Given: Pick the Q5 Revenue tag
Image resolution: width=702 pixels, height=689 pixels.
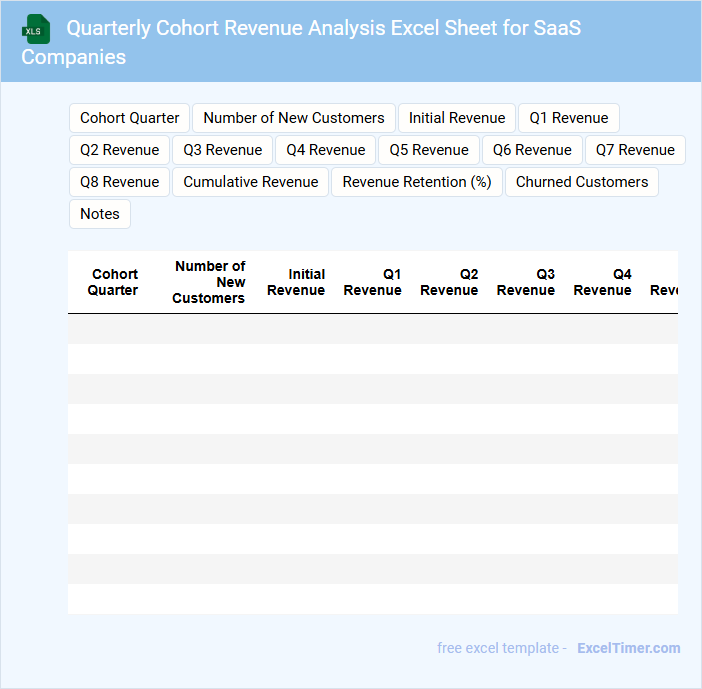Looking at the screenshot, I should tap(428, 150).
